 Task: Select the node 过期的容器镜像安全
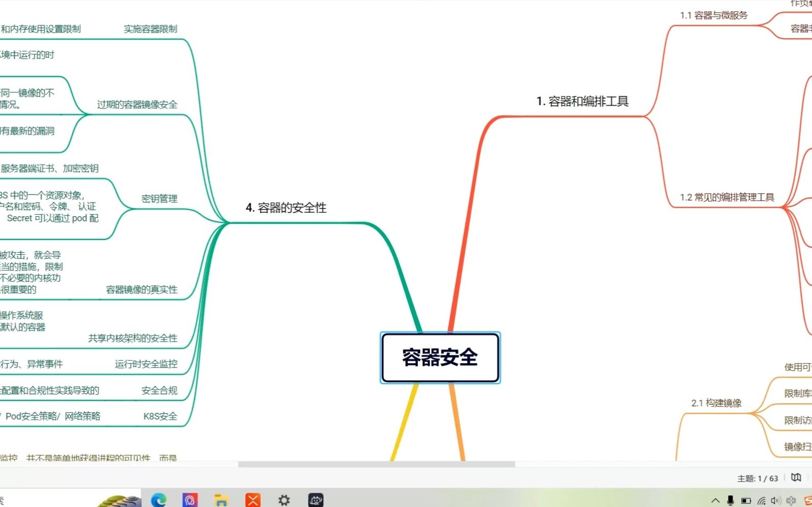pos(137,105)
